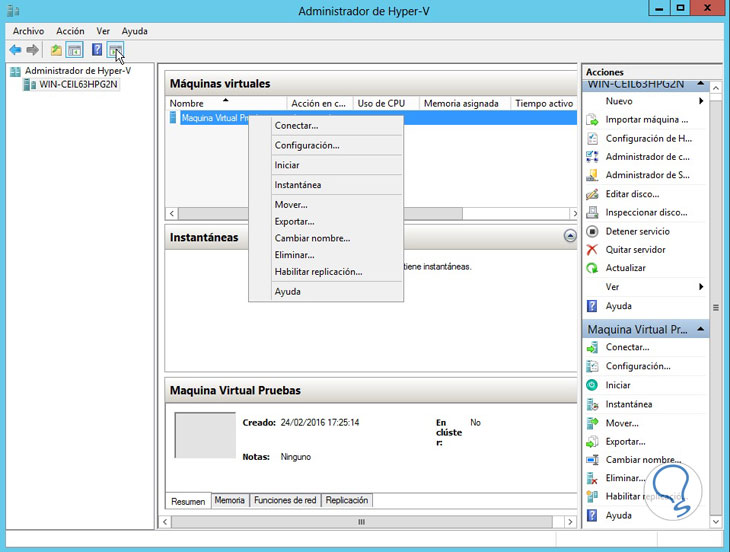This screenshot has width=730, height=552.
Task: Choose Exportar... in context menu
Action: tap(326, 222)
